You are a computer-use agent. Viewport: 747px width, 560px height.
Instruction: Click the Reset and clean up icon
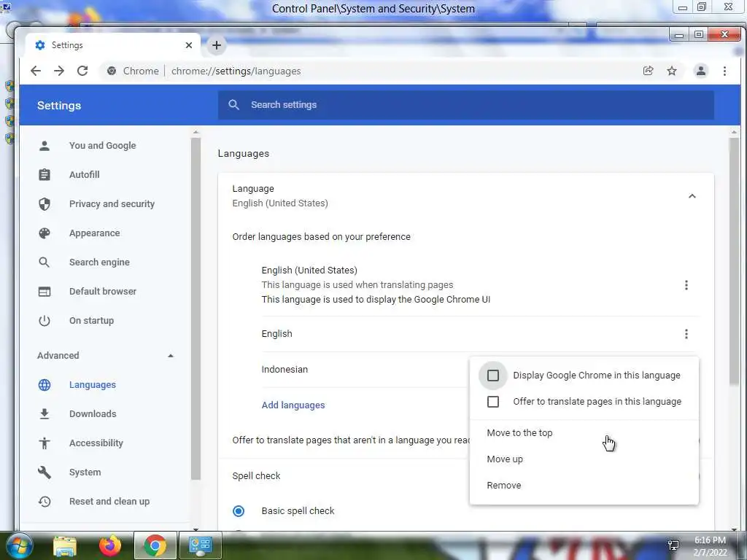[x=44, y=502]
